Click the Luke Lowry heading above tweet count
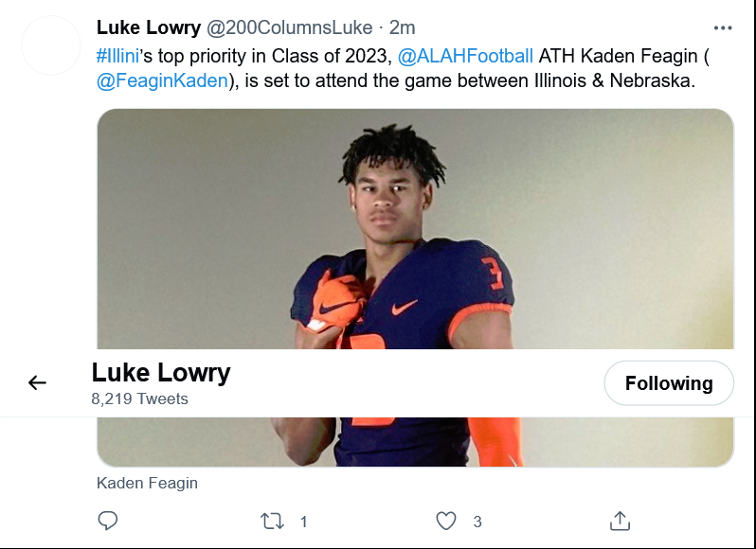 (x=161, y=372)
